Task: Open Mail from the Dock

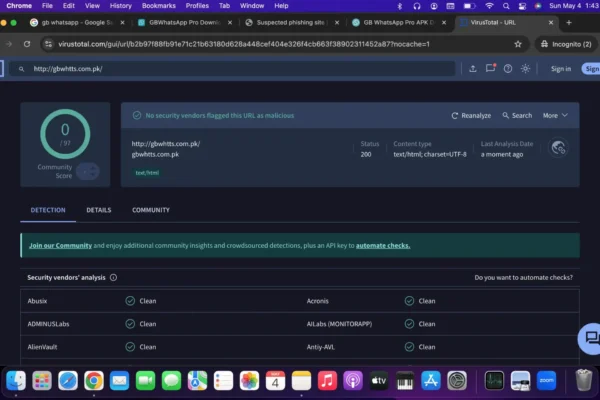Action: [x=119, y=381]
